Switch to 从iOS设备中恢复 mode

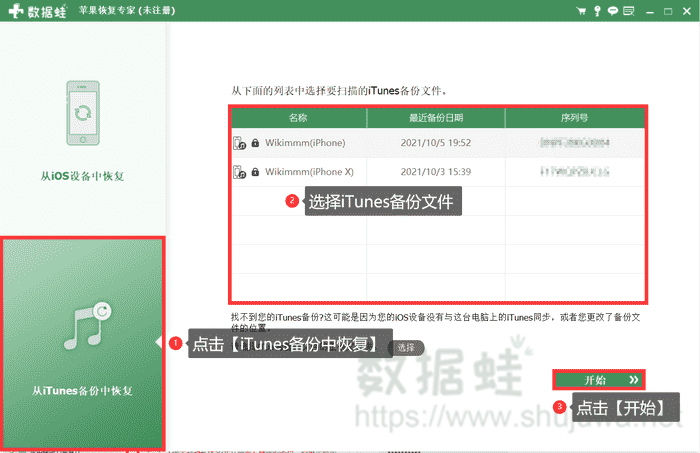83,129
